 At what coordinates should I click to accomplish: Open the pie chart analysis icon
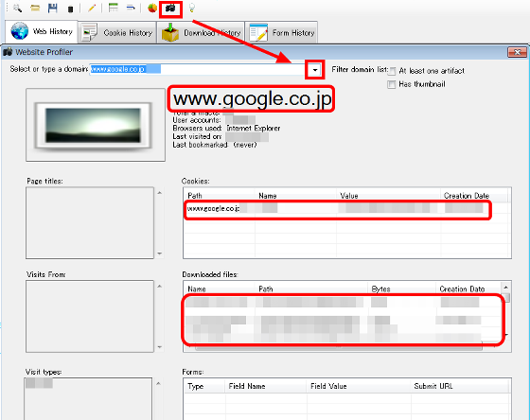tap(152, 8)
